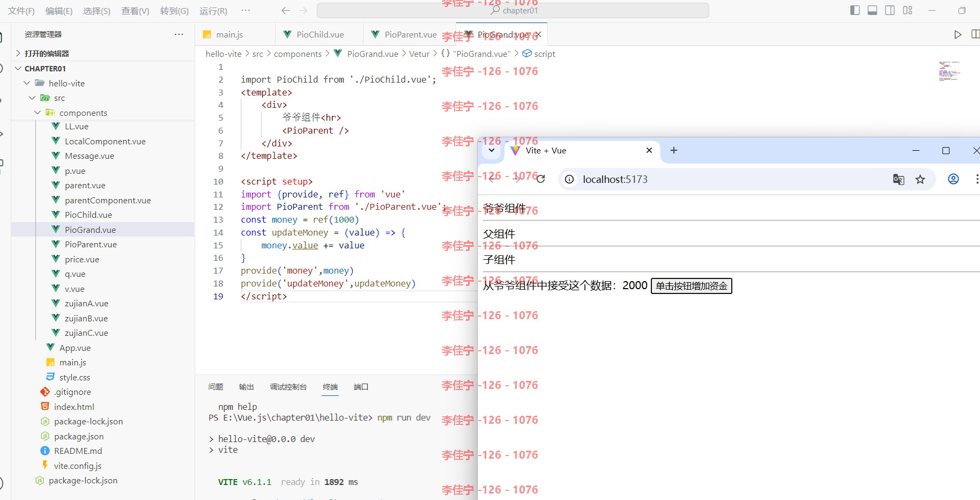Collapse the components folder
The width and height of the screenshot is (980, 500).
coord(102,113)
